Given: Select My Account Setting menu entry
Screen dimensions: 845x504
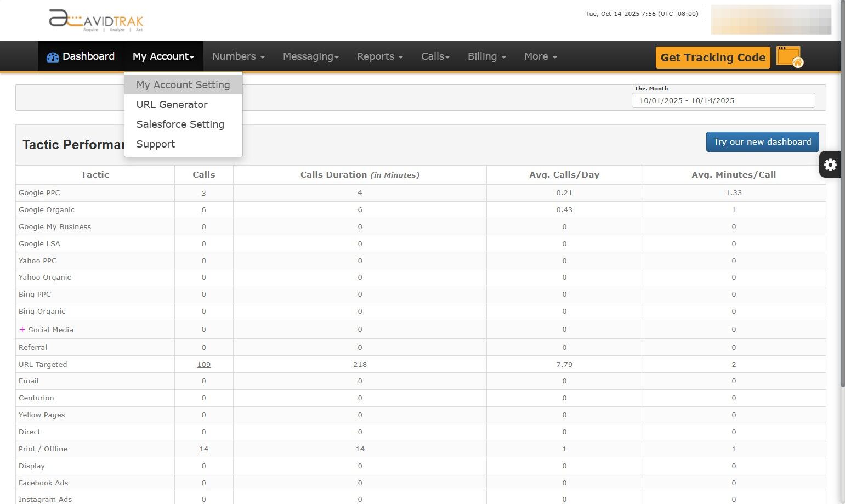Looking at the screenshot, I should [x=183, y=85].
